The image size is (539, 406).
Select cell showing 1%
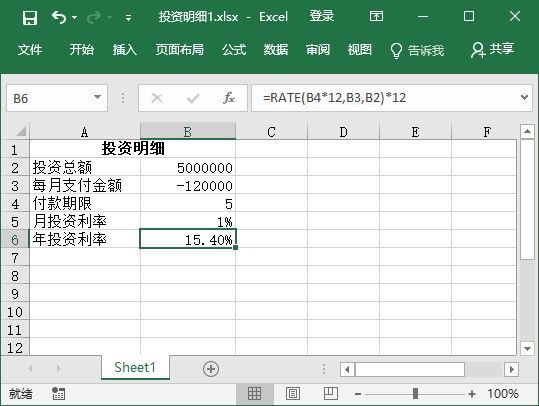(x=188, y=221)
